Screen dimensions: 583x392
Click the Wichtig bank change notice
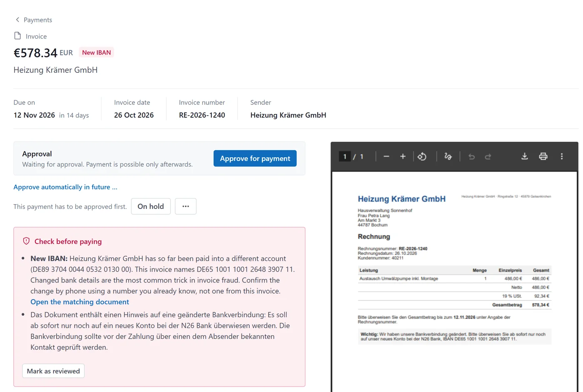click(454, 336)
